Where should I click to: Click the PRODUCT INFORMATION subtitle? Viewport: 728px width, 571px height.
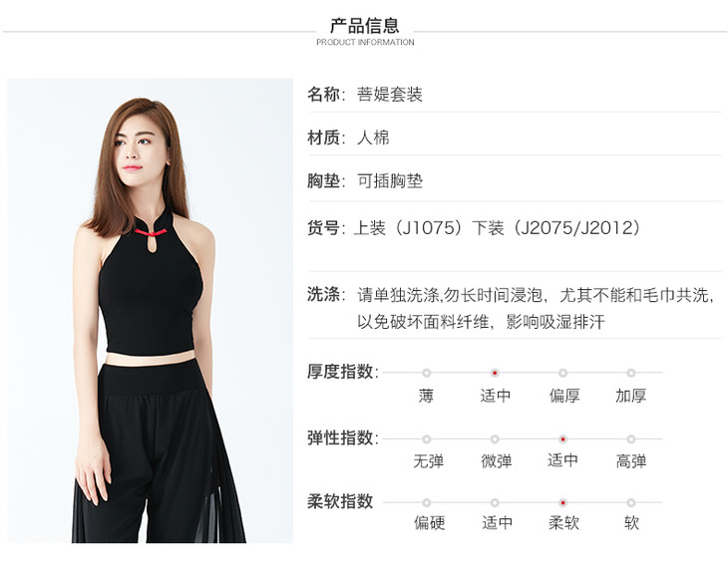(x=365, y=42)
